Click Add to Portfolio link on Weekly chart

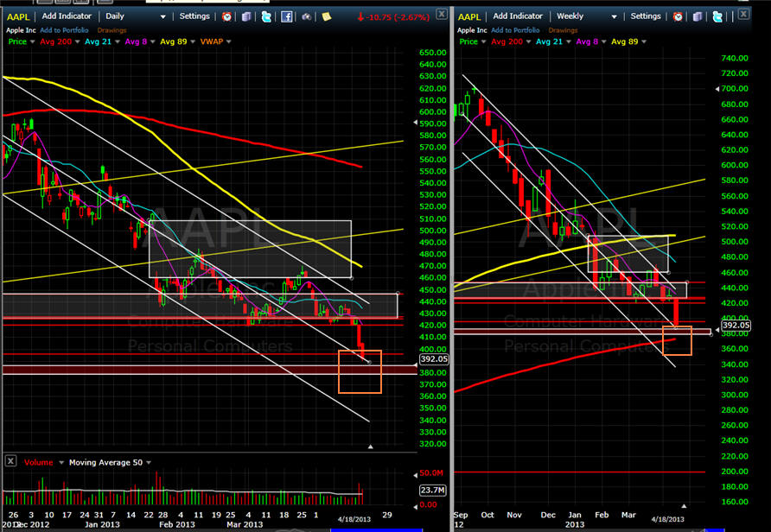515,30
